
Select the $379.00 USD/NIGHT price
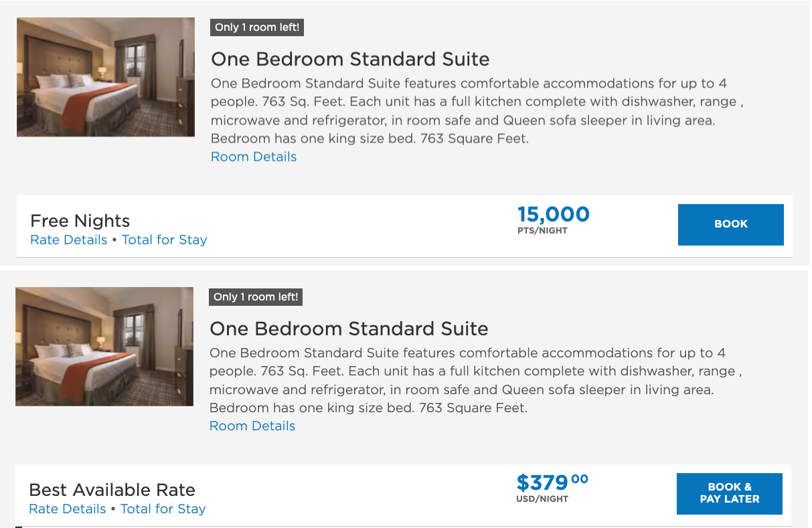click(552, 488)
